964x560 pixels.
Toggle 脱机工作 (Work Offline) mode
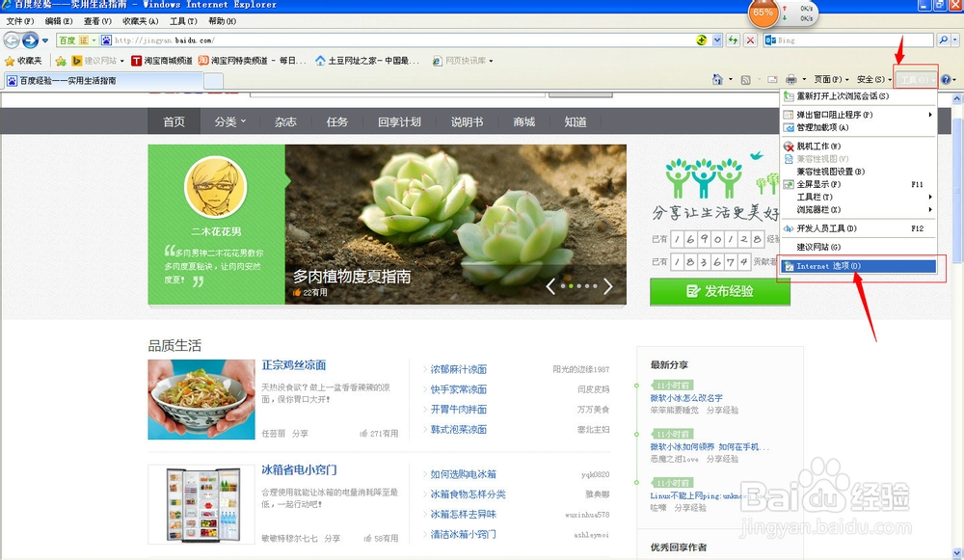tap(817, 145)
